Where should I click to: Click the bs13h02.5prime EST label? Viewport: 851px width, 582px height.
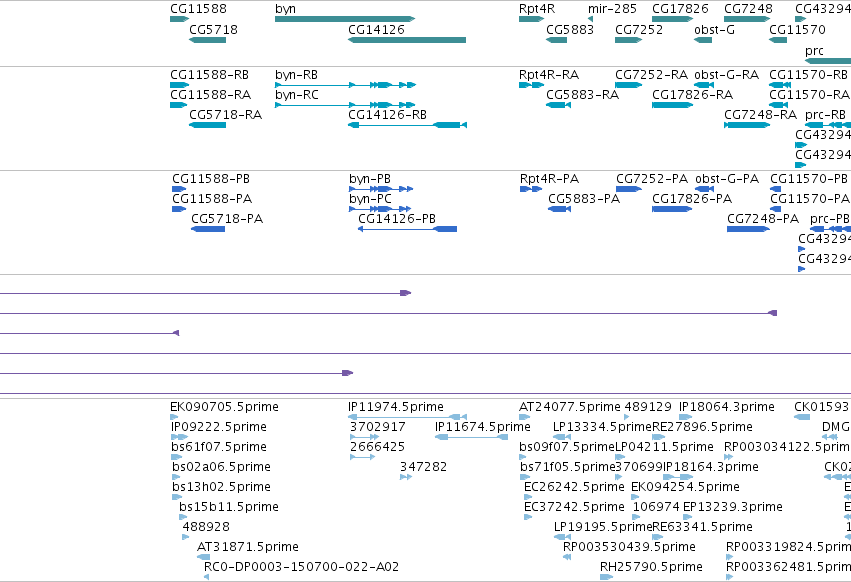pyautogui.click(x=221, y=487)
